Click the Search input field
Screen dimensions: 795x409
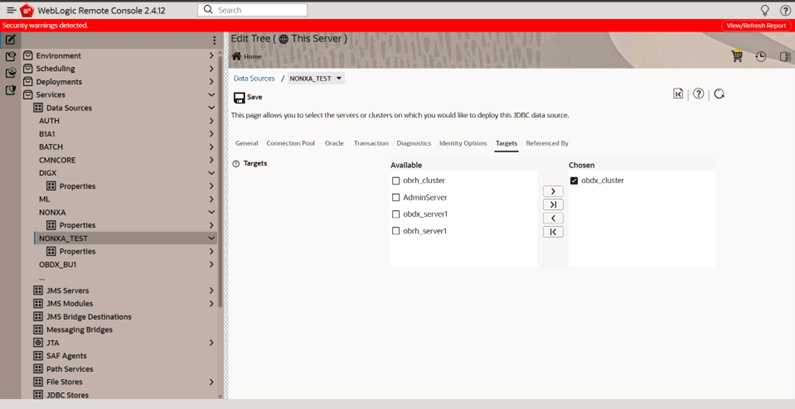(252, 10)
